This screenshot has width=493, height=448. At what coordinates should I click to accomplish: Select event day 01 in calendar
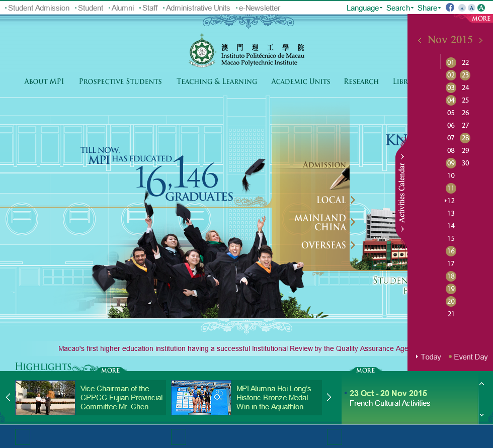pyautogui.click(x=451, y=62)
